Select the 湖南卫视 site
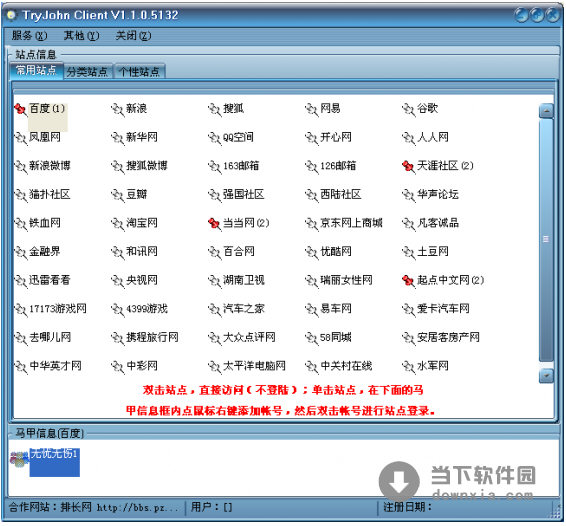Viewport: 566px width, 526px height. 244,280
